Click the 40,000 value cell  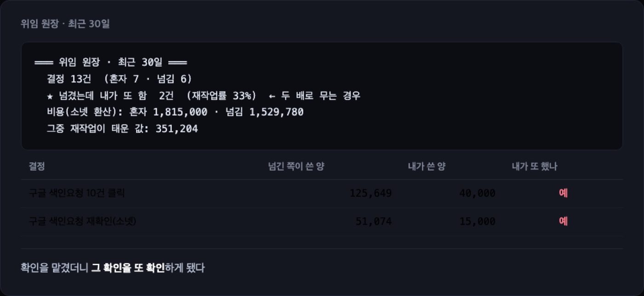[x=477, y=193]
